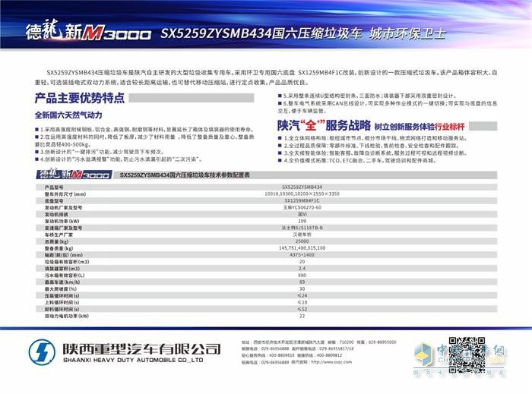The width and height of the screenshot is (532, 394).
Task: Click the 整备质量(kg) row label
Action: coord(59,248)
